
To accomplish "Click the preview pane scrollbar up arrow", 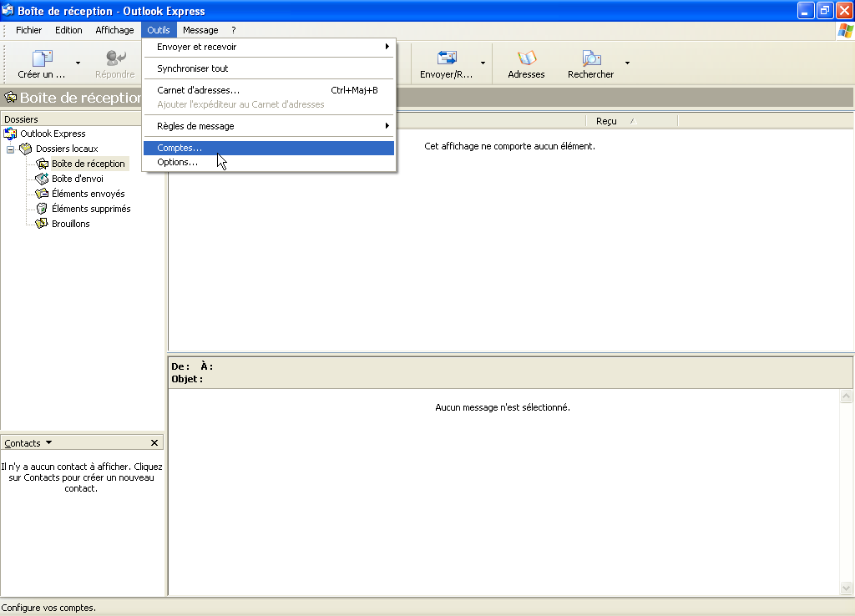I will (x=847, y=396).
